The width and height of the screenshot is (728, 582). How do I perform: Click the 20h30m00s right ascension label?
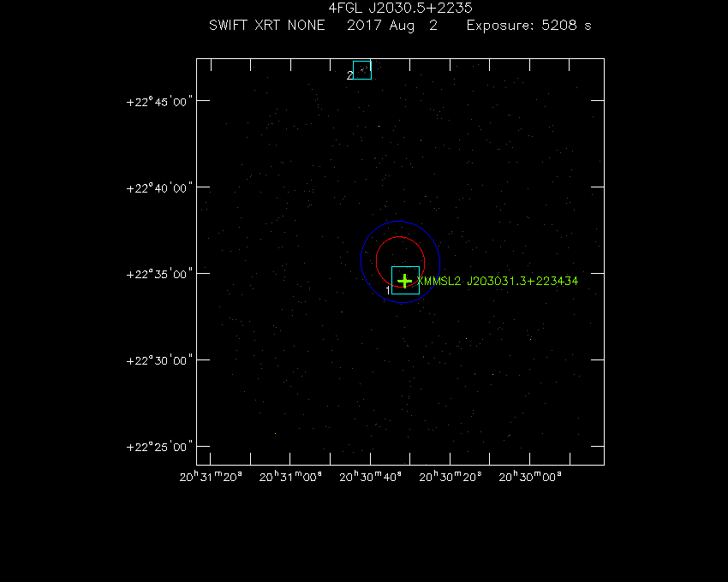tap(530, 477)
